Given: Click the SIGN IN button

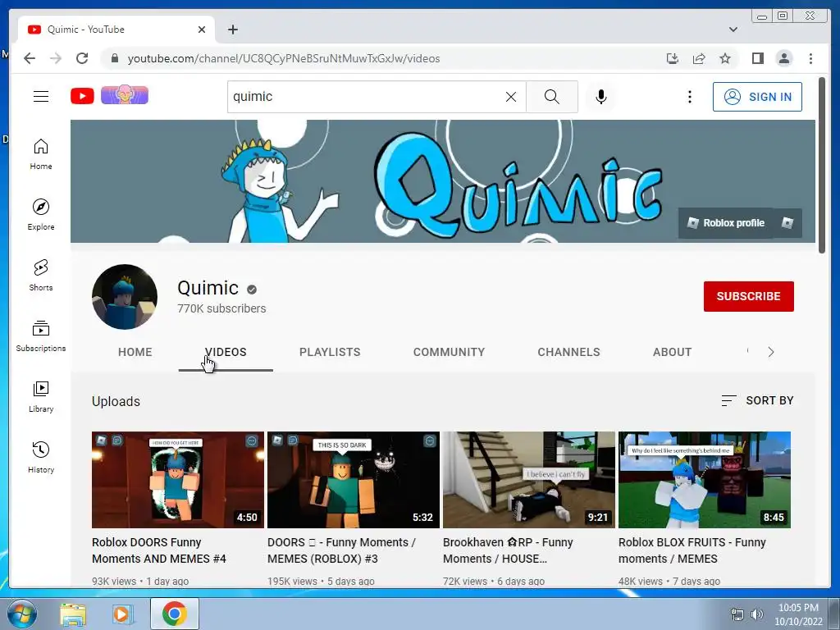Looking at the screenshot, I should (757, 97).
